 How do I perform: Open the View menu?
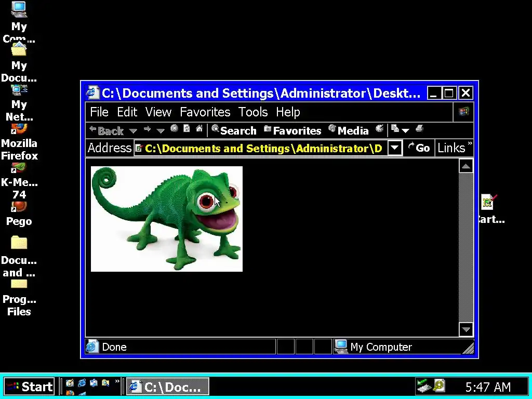[x=158, y=112]
